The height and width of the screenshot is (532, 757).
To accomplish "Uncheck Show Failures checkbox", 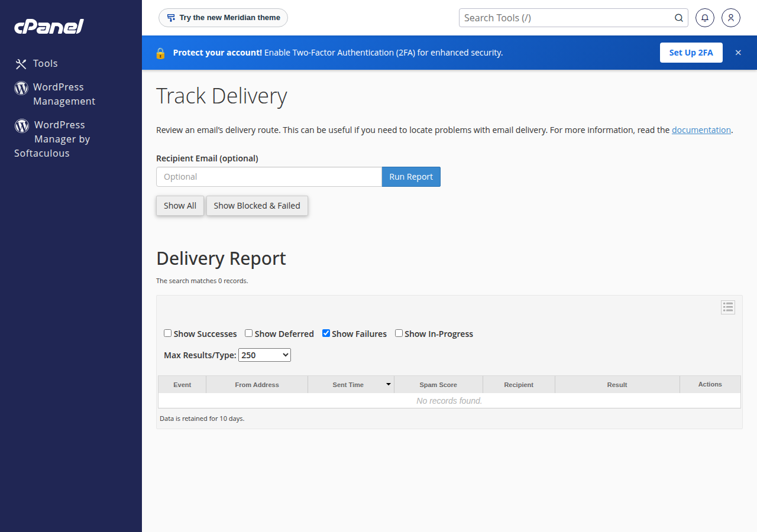I will tap(326, 333).
